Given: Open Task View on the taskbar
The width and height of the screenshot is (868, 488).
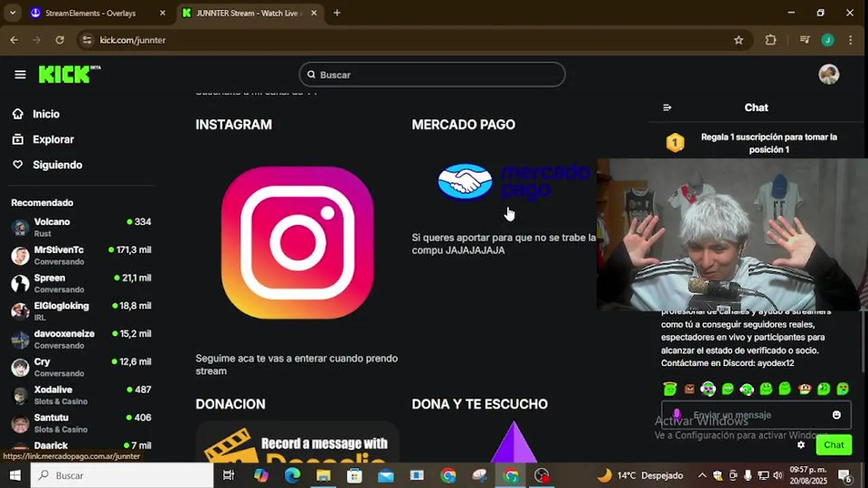Looking at the screenshot, I should click(229, 475).
